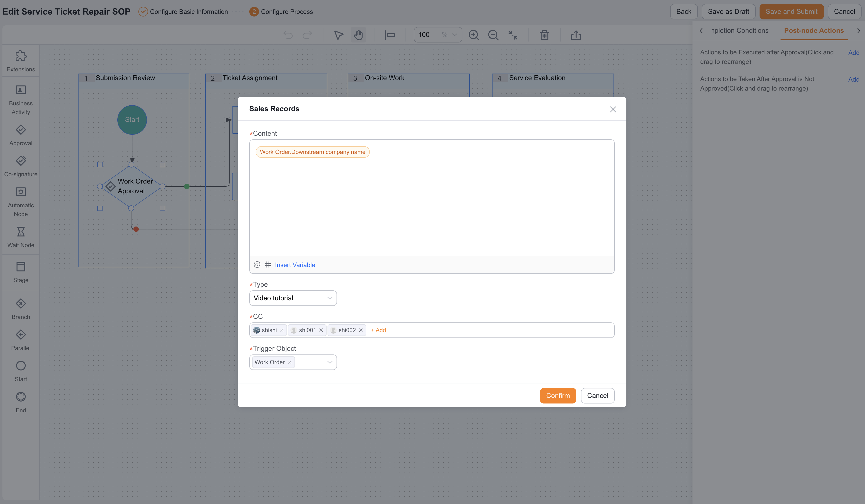Remove the Work Order trigger object tag
865x504 pixels.
[289, 362]
